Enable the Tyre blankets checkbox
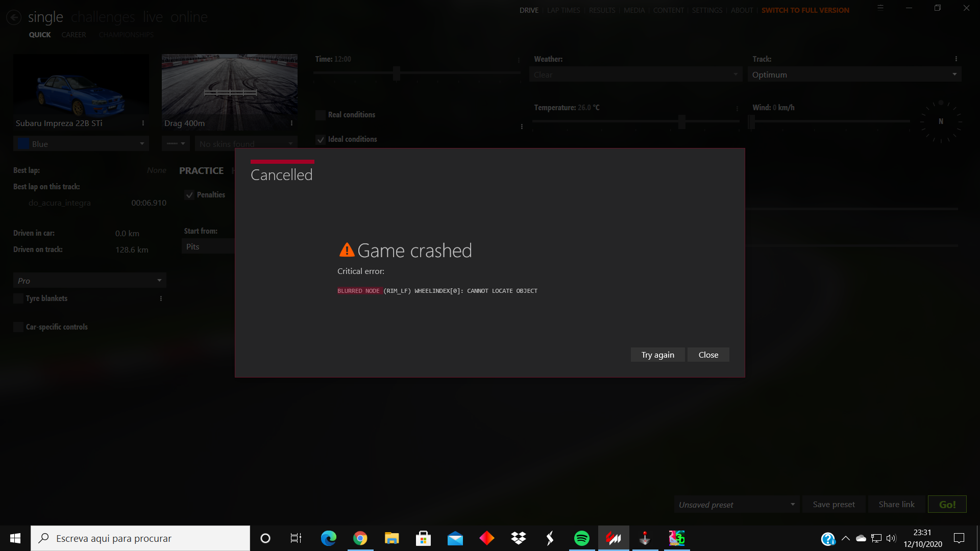The image size is (980, 551). 18,298
